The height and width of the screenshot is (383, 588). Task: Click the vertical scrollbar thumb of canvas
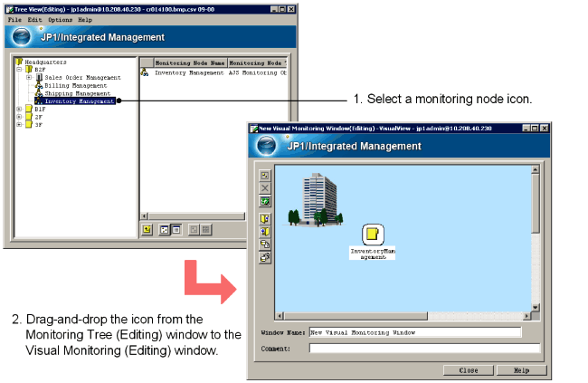click(x=536, y=203)
